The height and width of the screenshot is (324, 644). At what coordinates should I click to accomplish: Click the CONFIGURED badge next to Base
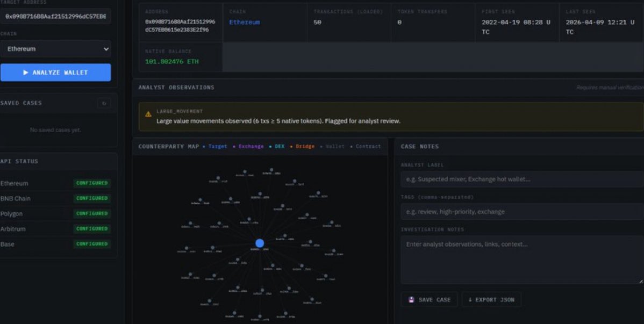92,244
